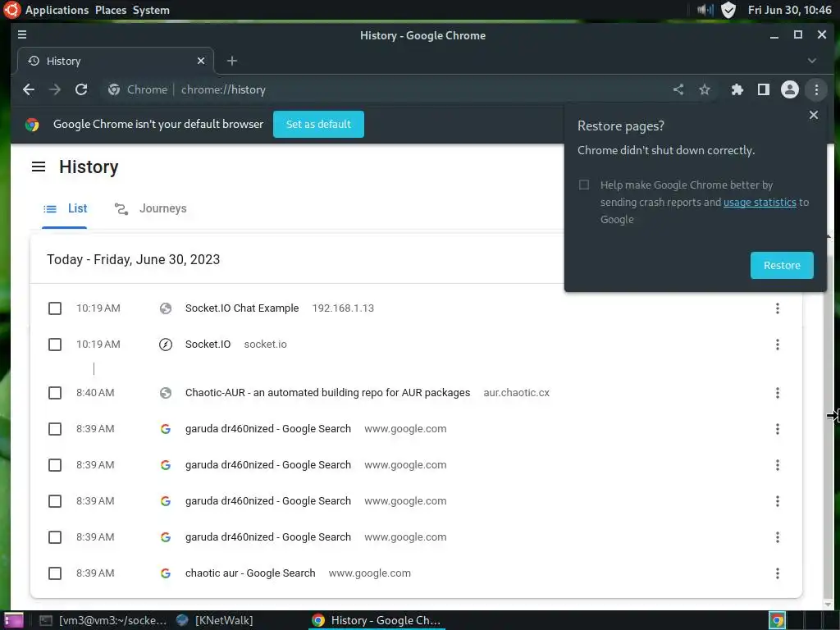Viewport: 840px width, 630px height.
Task: Open the usage statistics link
Action: [x=760, y=202]
